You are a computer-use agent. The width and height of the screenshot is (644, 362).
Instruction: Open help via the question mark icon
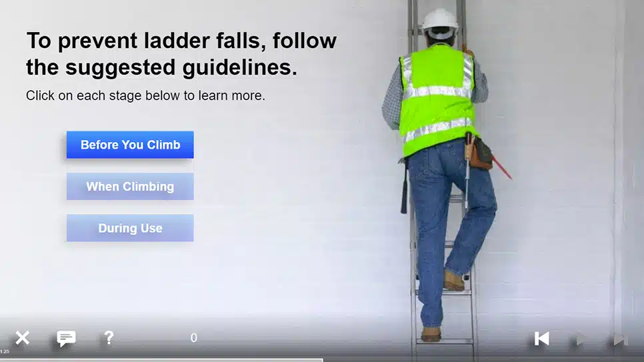coord(109,338)
